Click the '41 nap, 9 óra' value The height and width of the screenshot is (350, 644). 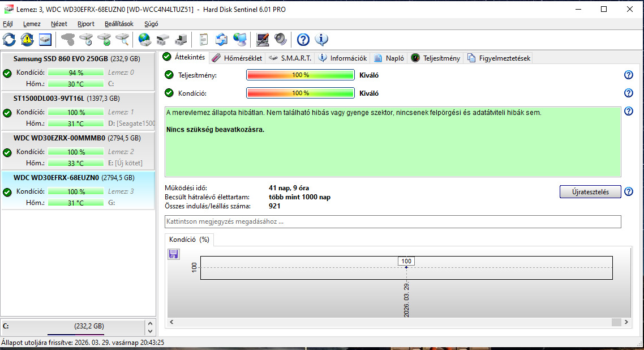pos(289,188)
